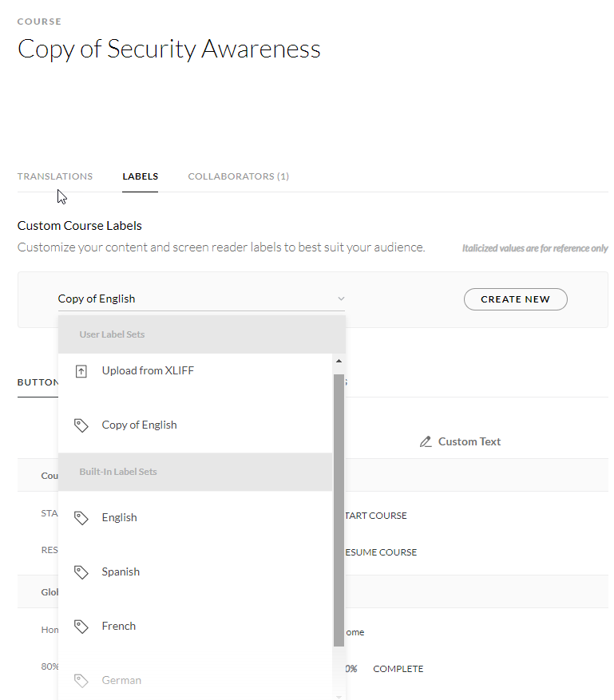Choose the German label set
This screenshot has height=700, width=614.
click(121, 681)
